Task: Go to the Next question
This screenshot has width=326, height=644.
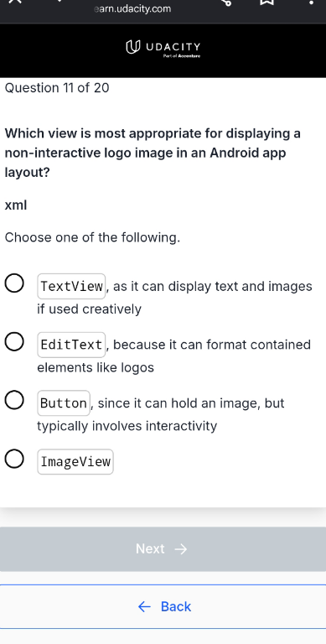Action: point(163,549)
